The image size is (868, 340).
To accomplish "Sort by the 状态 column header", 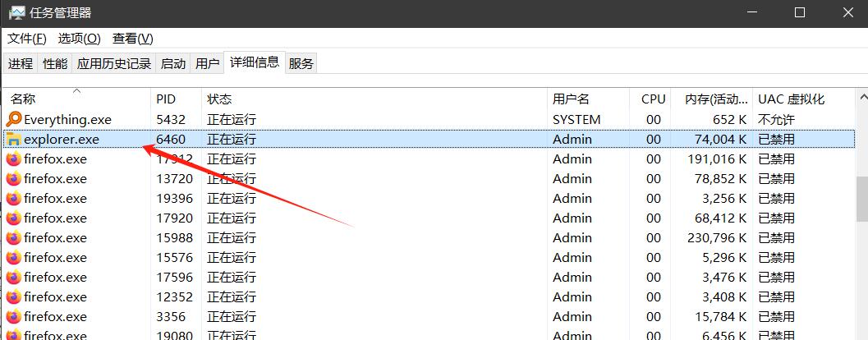I will pyautogui.click(x=374, y=99).
